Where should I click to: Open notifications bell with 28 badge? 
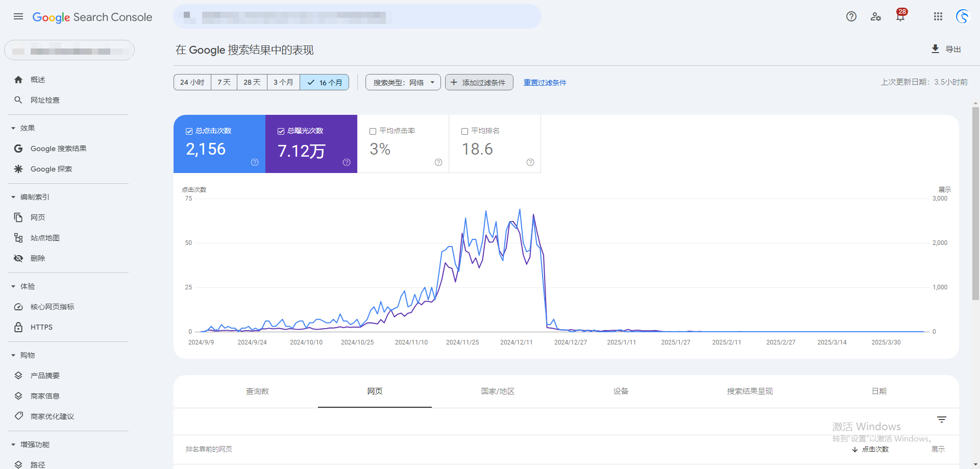(900, 16)
